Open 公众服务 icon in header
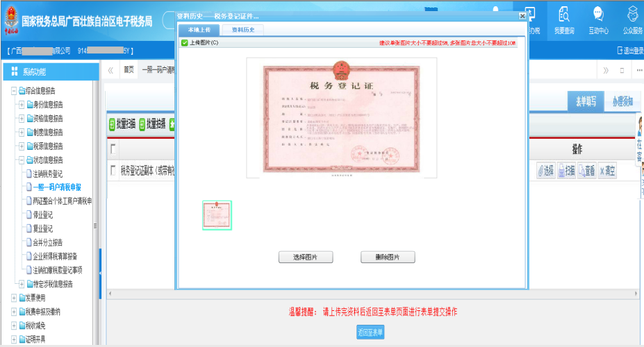This screenshot has width=644, height=347. click(x=631, y=19)
